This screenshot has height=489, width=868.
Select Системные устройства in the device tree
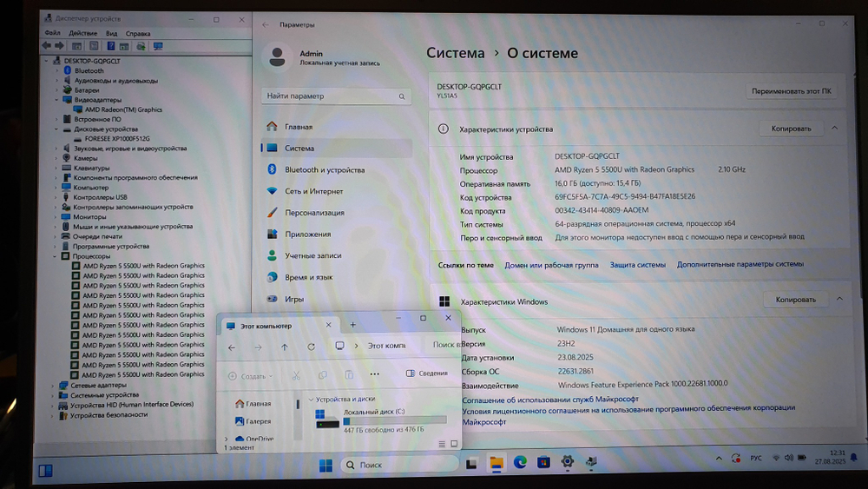tap(105, 395)
